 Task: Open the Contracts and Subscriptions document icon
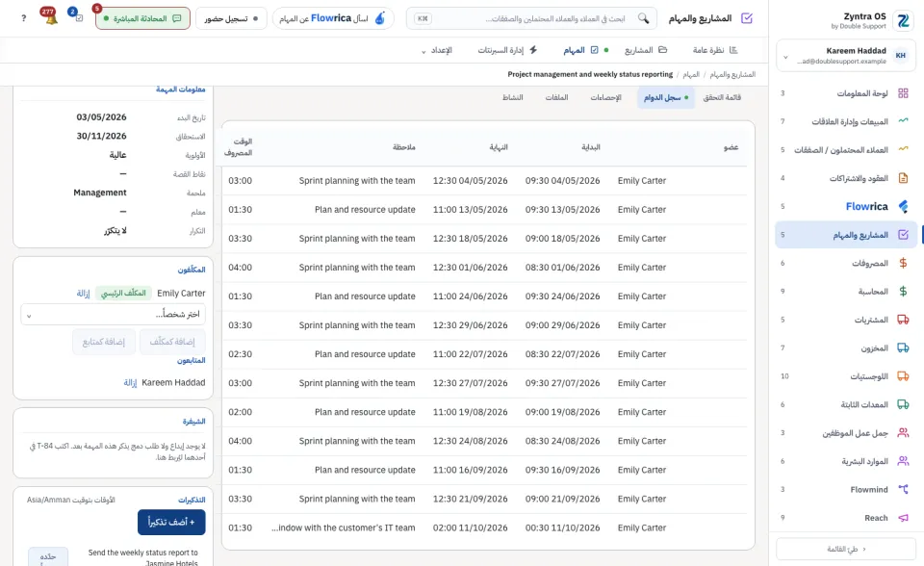pyautogui.click(x=903, y=178)
